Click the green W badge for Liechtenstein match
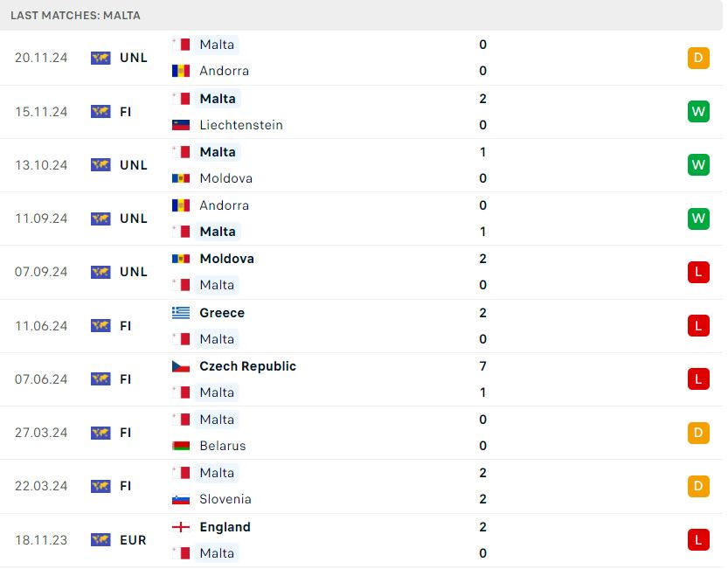The image size is (728, 569). tap(698, 112)
